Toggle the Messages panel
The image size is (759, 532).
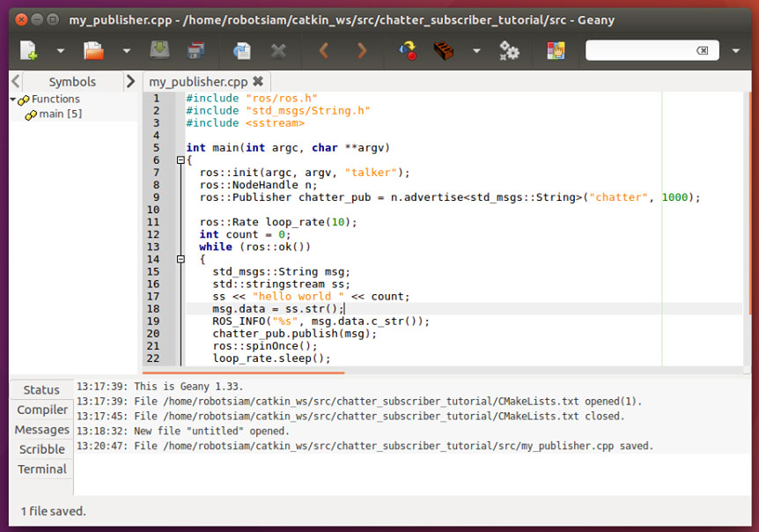41,430
